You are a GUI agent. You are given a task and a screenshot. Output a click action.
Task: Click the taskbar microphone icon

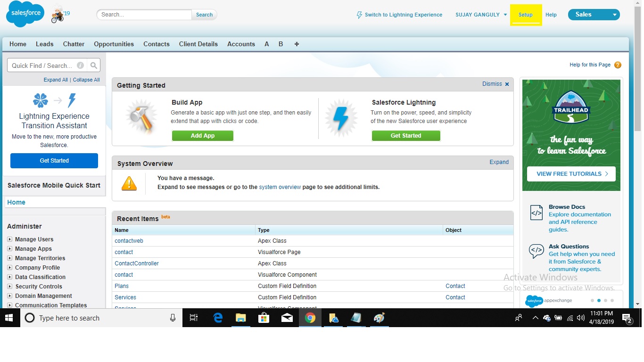click(173, 318)
